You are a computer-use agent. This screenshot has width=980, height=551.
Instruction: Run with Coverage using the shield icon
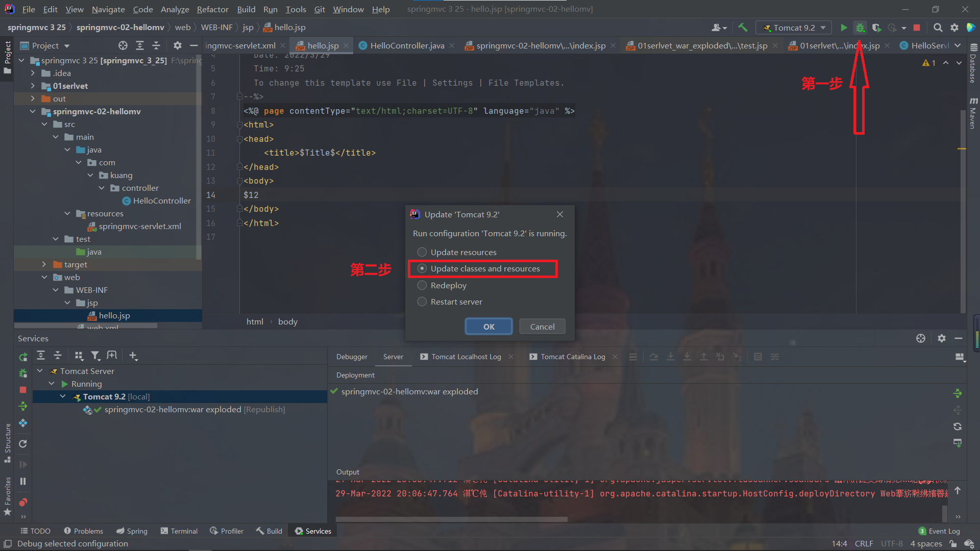tap(877, 28)
